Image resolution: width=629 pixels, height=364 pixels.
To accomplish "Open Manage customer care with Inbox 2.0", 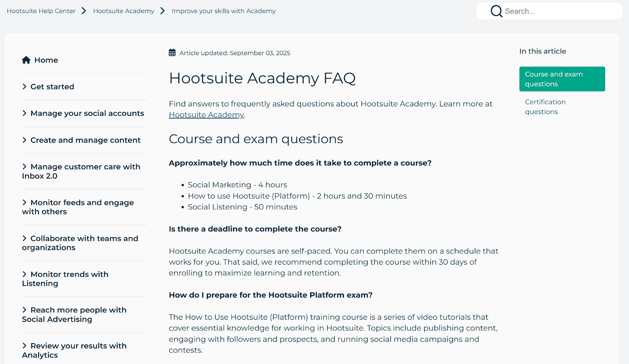I will click(x=81, y=171).
